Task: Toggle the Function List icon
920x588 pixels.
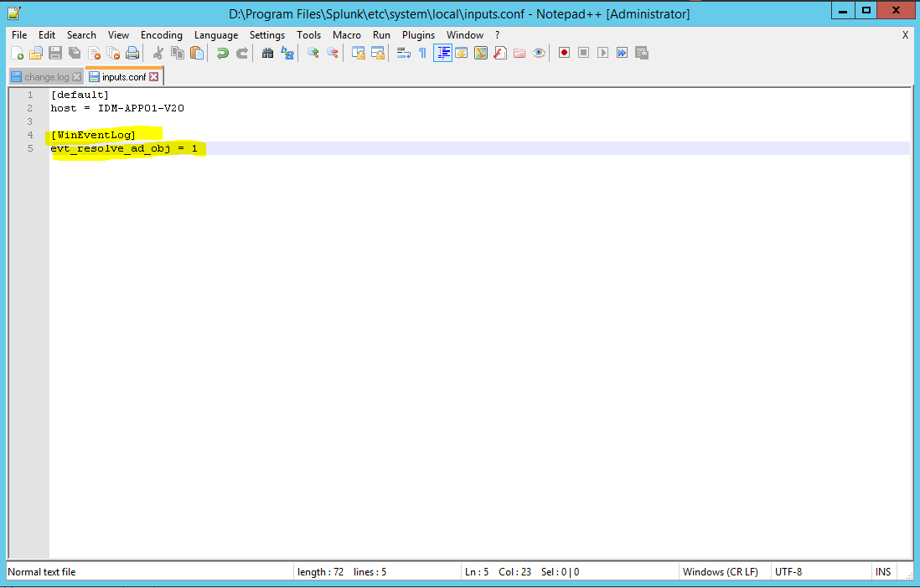Action: (500, 54)
